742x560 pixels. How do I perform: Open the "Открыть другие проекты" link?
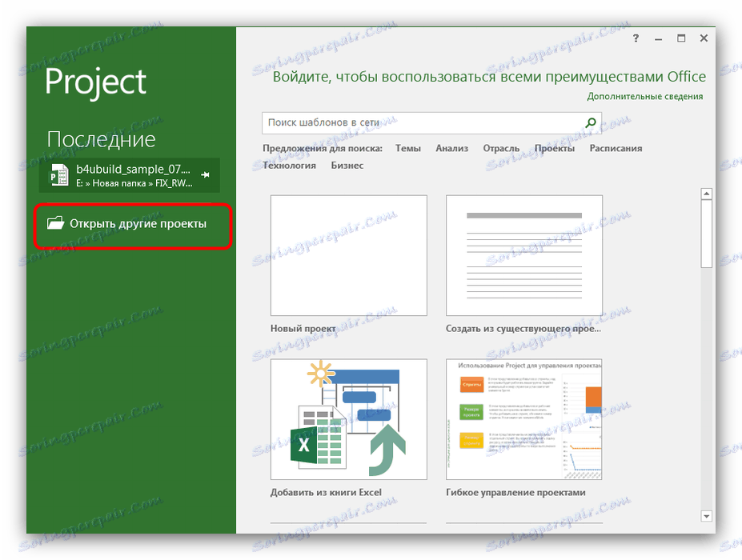pos(126,223)
